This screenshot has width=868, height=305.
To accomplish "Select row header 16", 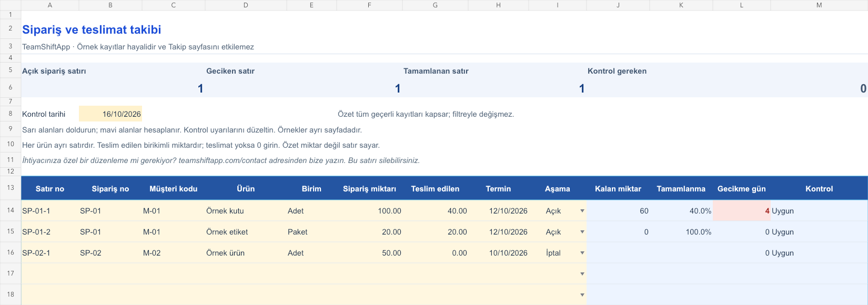I will point(11,252).
